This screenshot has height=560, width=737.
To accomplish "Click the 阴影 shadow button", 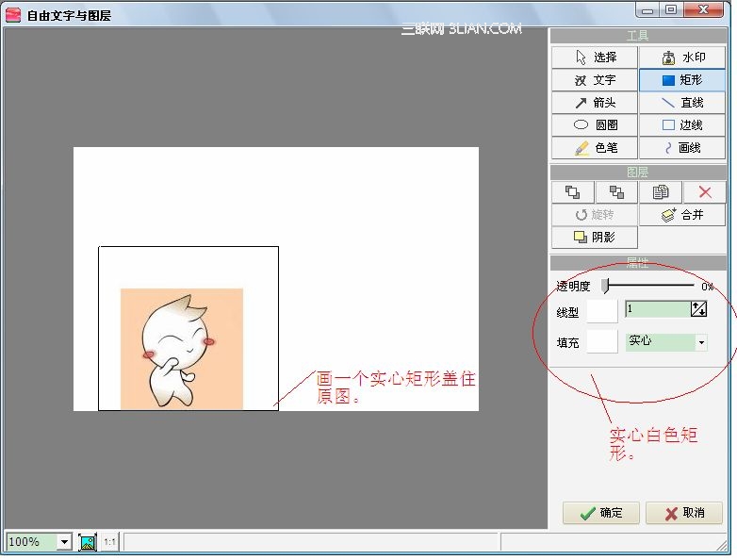I will tap(595, 238).
